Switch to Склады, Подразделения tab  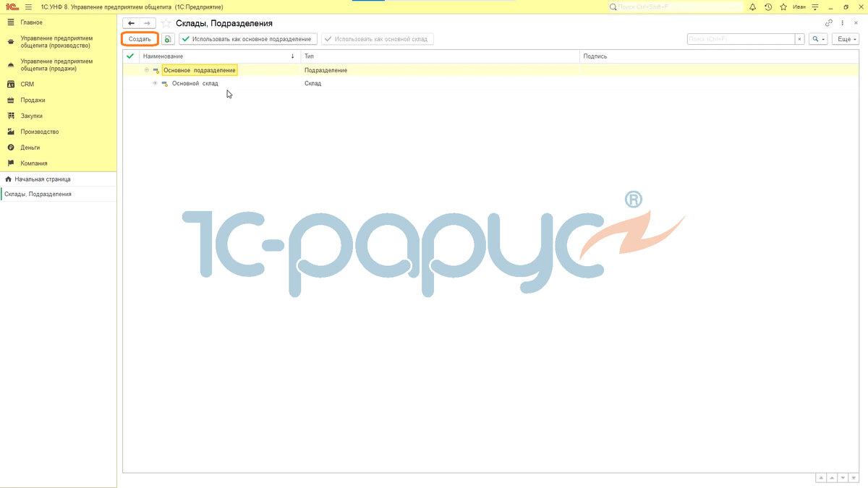58,194
